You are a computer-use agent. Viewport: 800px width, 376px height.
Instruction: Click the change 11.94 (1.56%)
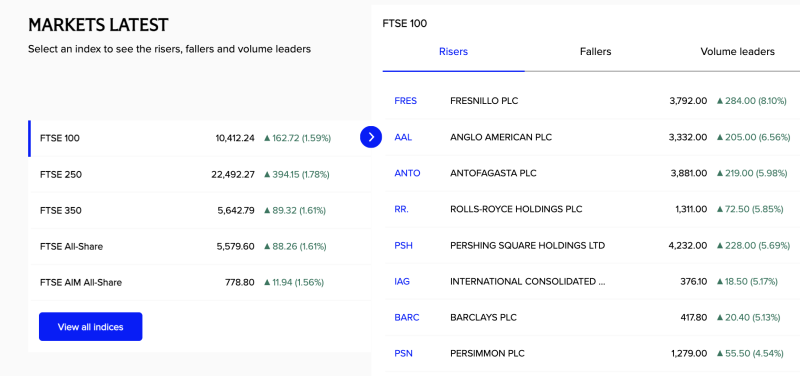[x=294, y=282]
